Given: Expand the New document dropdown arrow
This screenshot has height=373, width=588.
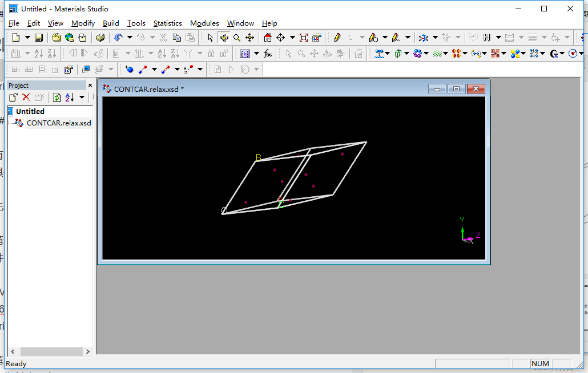Looking at the screenshot, I should coord(27,38).
